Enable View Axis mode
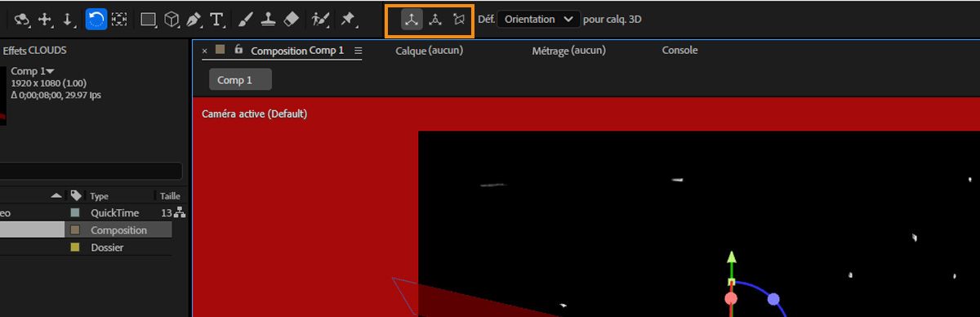980x317 pixels. 459,19
